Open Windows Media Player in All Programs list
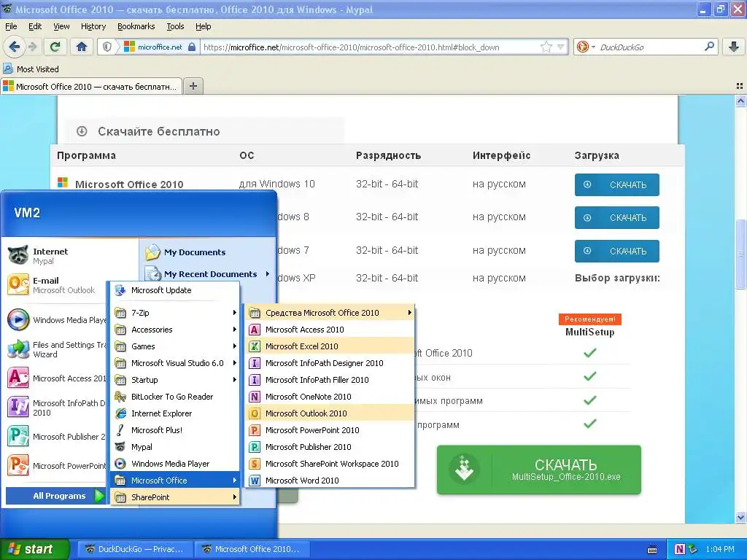 tap(175, 463)
